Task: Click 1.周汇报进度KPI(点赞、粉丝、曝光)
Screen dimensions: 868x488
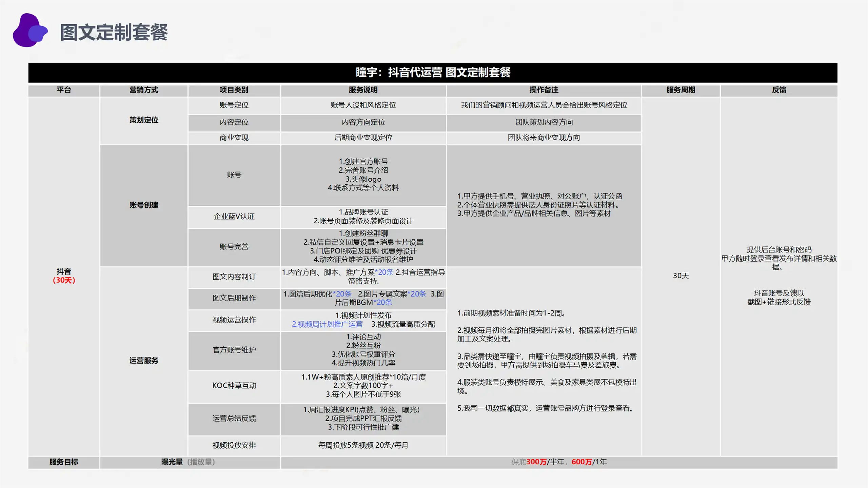Action: [x=361, y=410]
